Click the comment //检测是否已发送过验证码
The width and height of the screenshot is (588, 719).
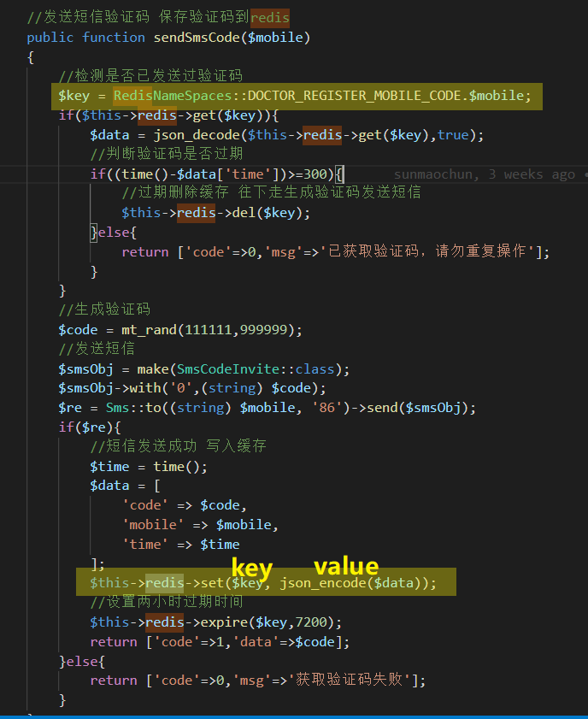tap(150, 75)
